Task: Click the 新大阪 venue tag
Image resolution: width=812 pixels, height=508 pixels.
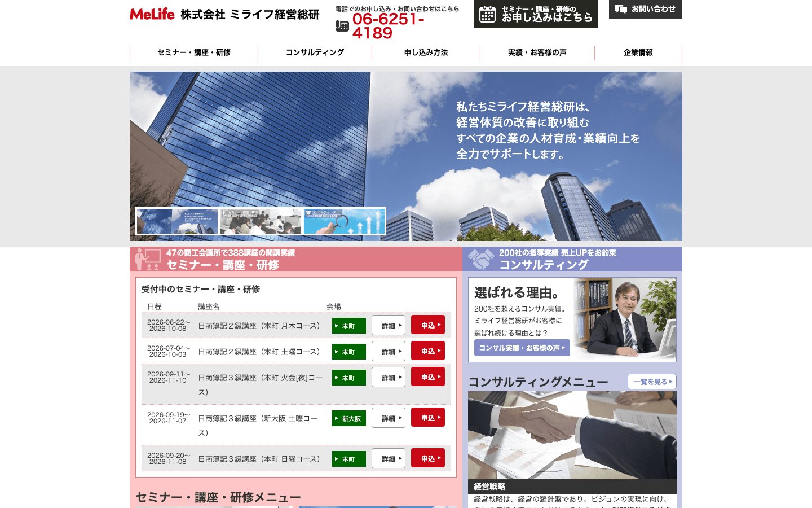Action: (349, 418)
